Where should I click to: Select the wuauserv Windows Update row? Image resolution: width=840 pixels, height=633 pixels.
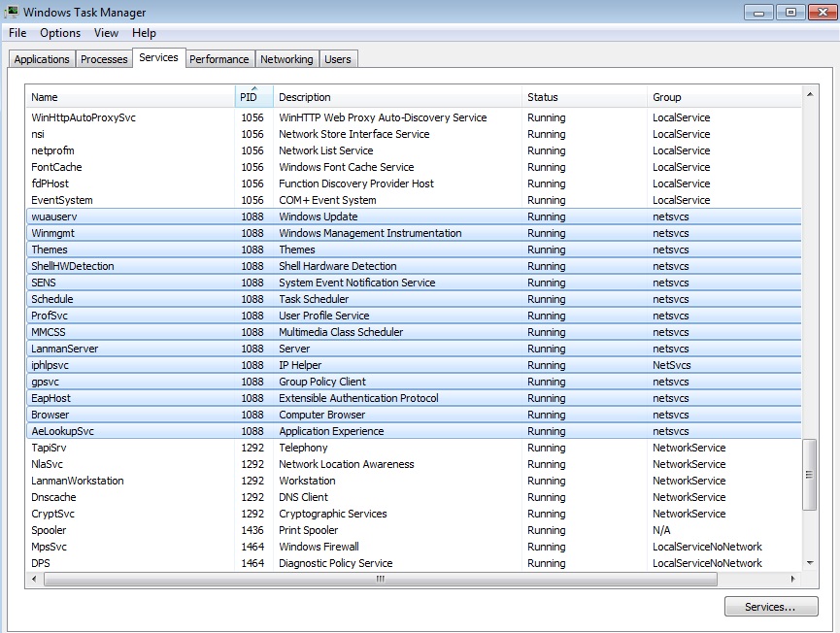[x=414, y=217]
